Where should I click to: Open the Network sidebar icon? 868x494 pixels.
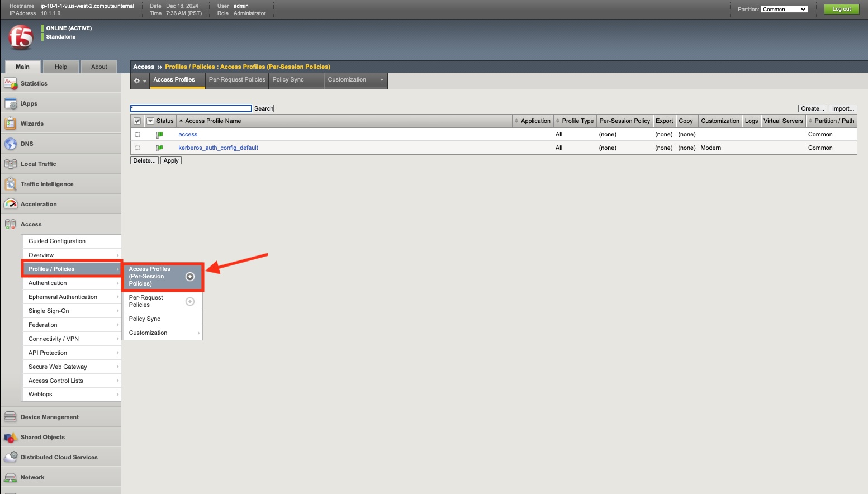11,478
